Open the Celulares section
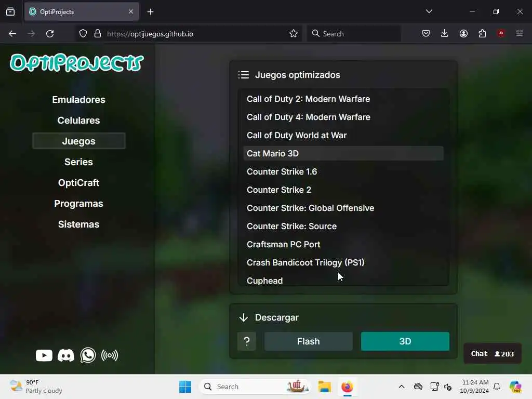 coord(79,121)
